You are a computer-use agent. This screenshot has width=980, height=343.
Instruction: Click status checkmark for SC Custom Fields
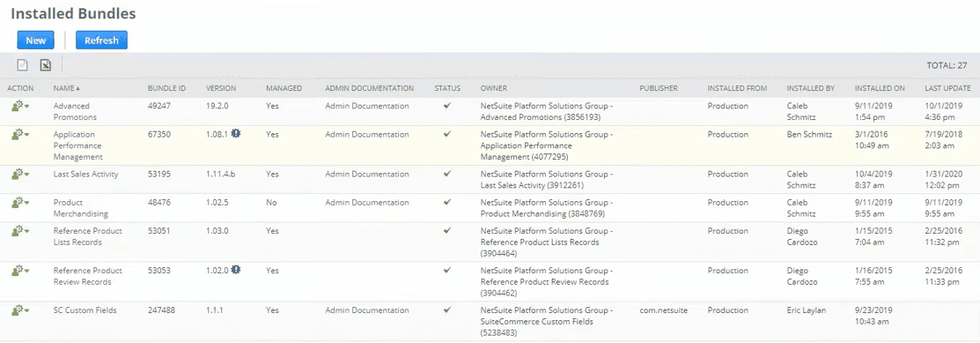[447, 309]
